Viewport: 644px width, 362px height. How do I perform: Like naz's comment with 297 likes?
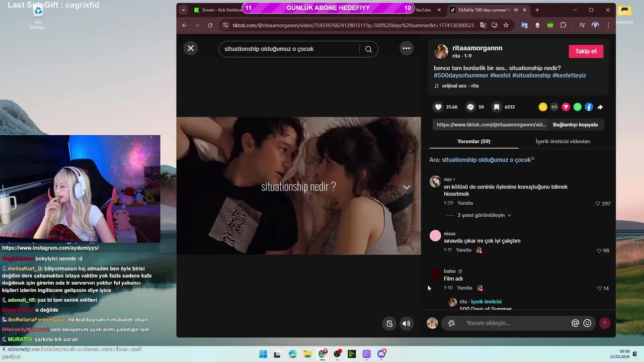(598, 204)
